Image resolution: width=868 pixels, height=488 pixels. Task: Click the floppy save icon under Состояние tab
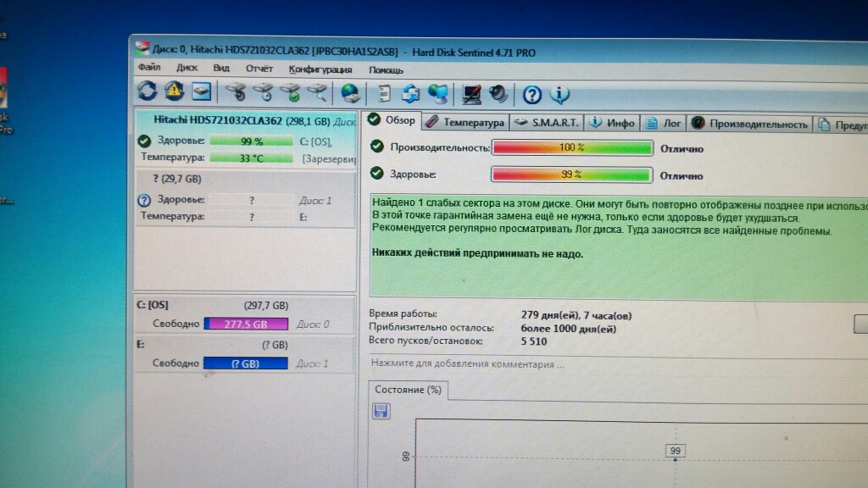coord(381,411)
